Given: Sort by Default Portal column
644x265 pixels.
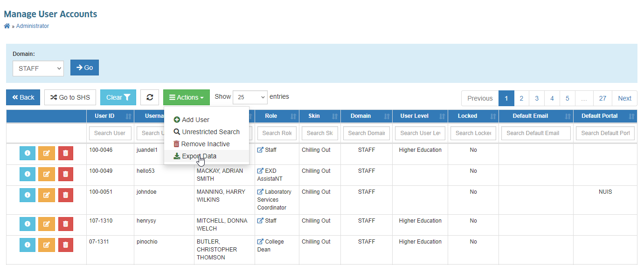Looking at the screenshot, I should (605, 116).
